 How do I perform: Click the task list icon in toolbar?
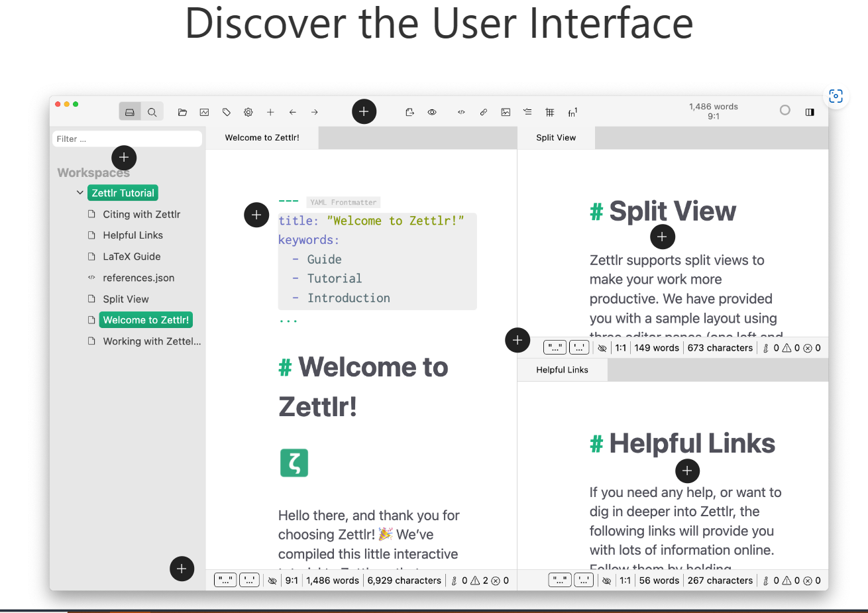click(527, 113)
